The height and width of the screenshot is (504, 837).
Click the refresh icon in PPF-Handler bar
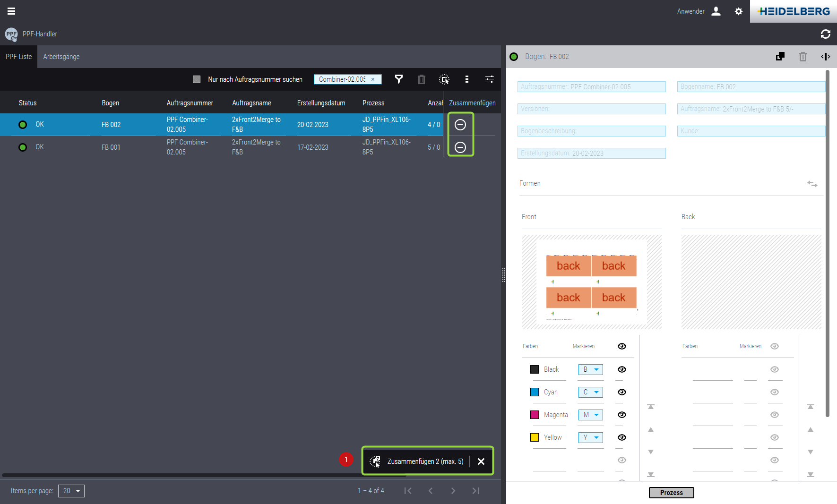pyautogui.click(x=825, y=34)
